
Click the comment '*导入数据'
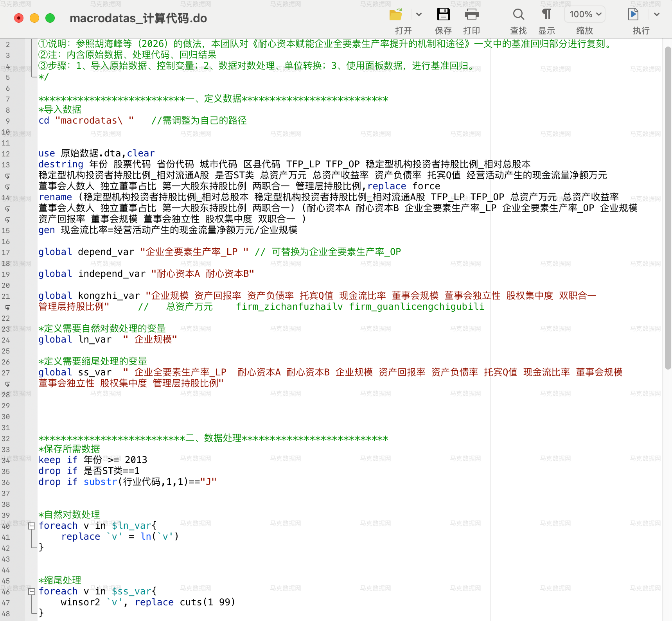tap(60, 109)
